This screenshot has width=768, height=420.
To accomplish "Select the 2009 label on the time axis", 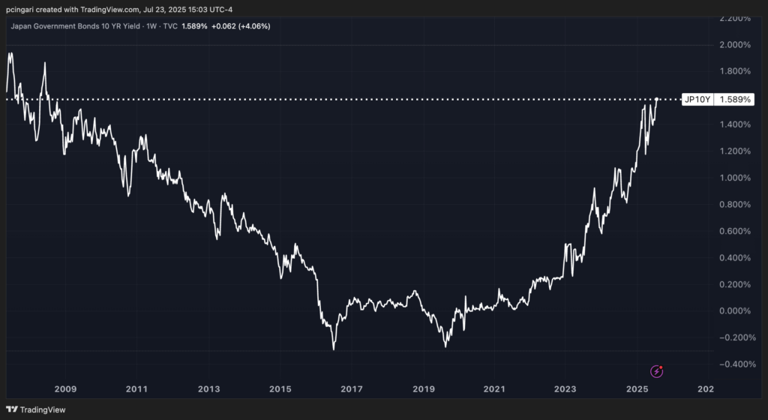I will coord(65,388).
